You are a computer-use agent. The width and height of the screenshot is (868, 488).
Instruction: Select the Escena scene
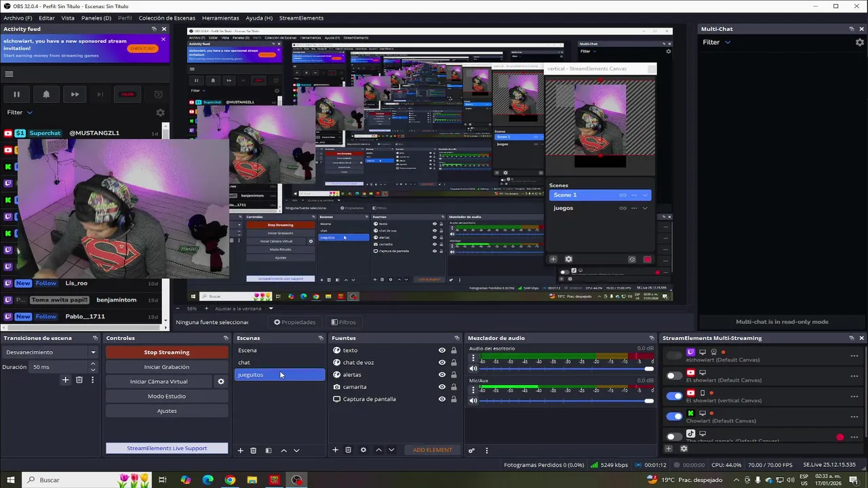click(x=279, y=350)
